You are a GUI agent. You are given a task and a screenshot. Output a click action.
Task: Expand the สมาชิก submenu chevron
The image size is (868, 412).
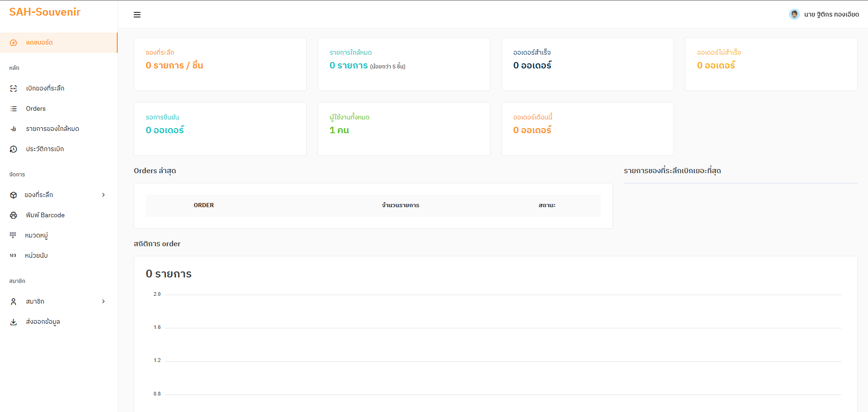pyautogui.click(x=103, y=301)
